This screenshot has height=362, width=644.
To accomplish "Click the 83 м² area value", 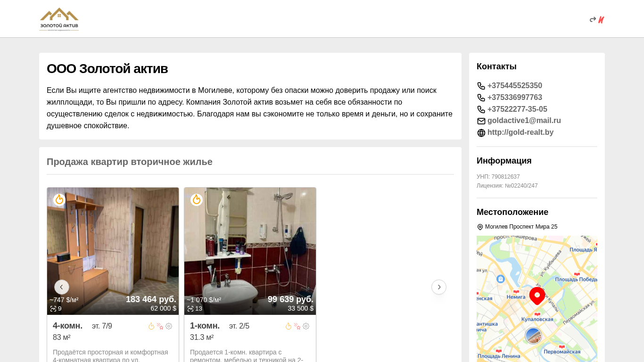I will tap(62, 337).
